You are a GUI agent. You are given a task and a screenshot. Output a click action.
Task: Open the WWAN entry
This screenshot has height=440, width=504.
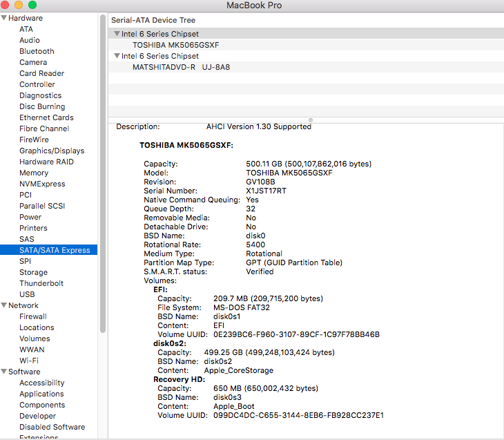[x=32, y=350]
